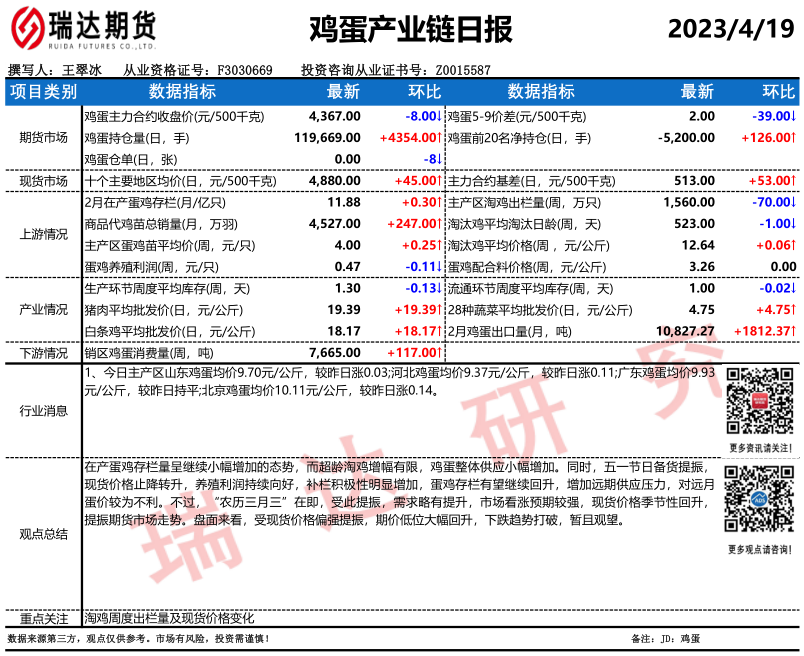Select the 现货市场 category cell
Viewport: 804px width, 656px height.
[42, 181]
